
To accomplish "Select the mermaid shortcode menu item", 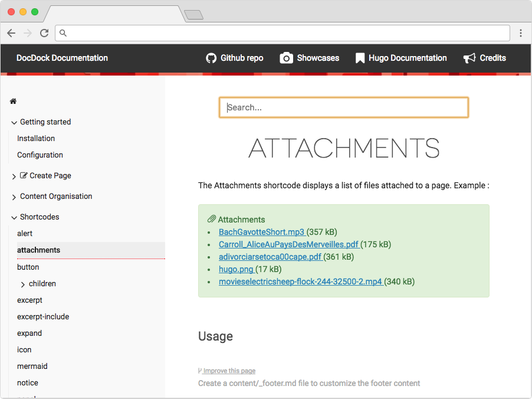I will click(x=32, y=367).
